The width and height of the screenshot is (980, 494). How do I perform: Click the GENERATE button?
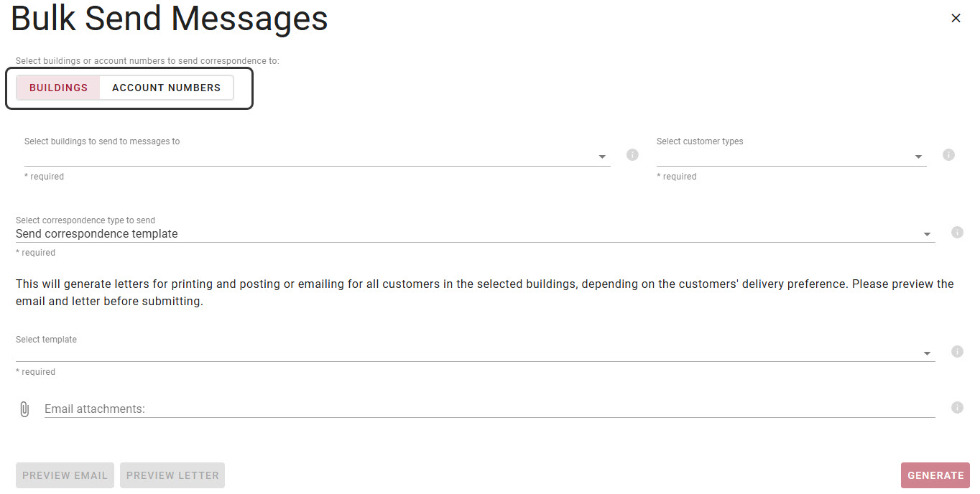[935, 475]
